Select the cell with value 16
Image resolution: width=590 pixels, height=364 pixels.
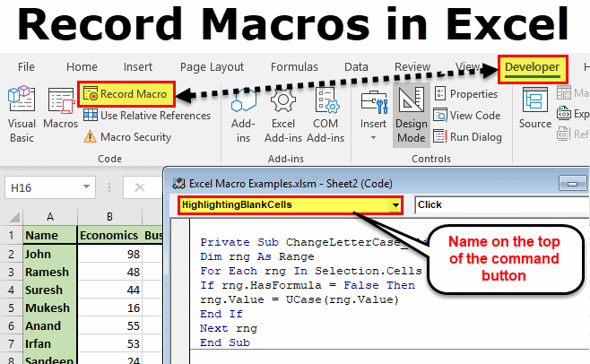pos(109,308)
